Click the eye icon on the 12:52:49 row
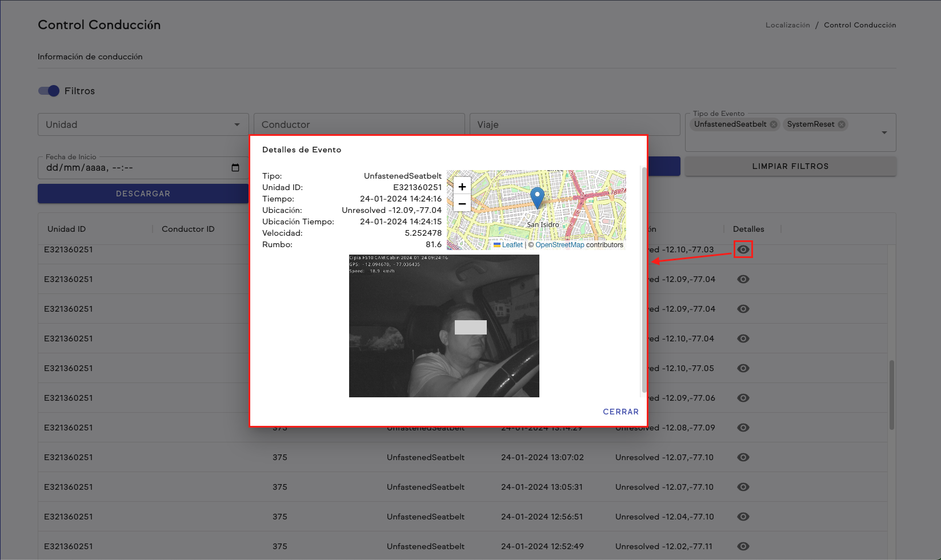Image resolution: width=941 pixels, height=560 pixels. [743, 546]
